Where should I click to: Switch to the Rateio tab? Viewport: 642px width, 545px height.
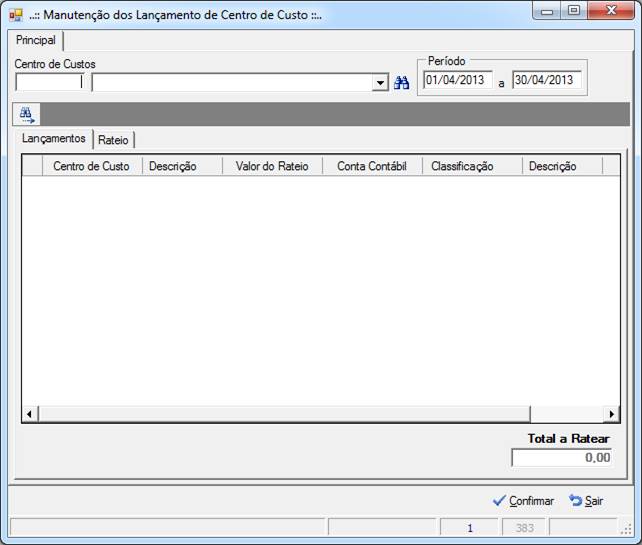tap(113, 140)
